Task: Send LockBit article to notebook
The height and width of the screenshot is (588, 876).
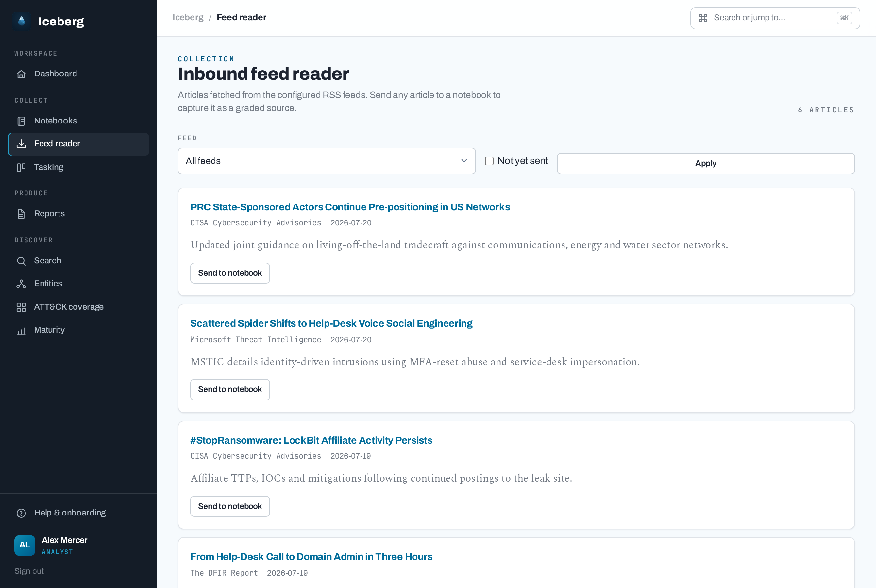Action: point(230,506)
